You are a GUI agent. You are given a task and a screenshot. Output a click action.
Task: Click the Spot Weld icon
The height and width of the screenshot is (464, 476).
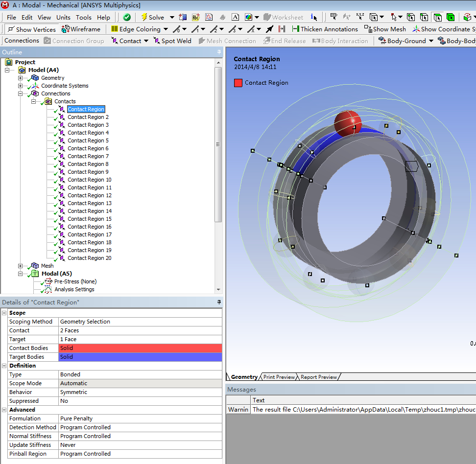(157, 41)
